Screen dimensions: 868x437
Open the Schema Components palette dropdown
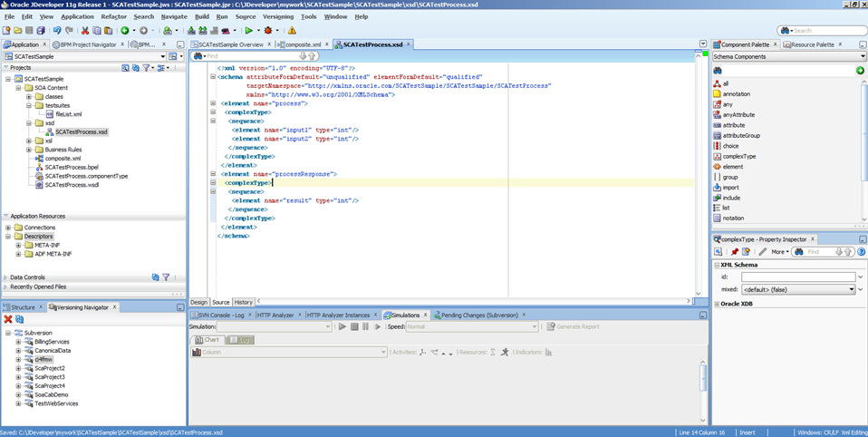(x=861, y=56)
